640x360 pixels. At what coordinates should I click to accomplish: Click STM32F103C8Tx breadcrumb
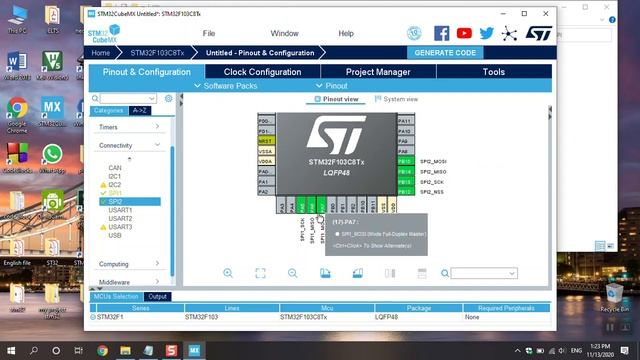pos(157,53)
